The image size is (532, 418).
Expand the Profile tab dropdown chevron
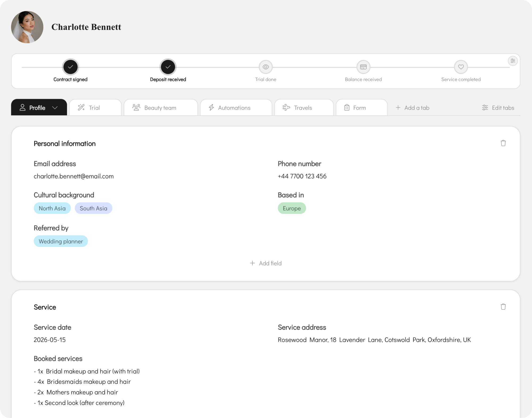(x=55, y=108)
